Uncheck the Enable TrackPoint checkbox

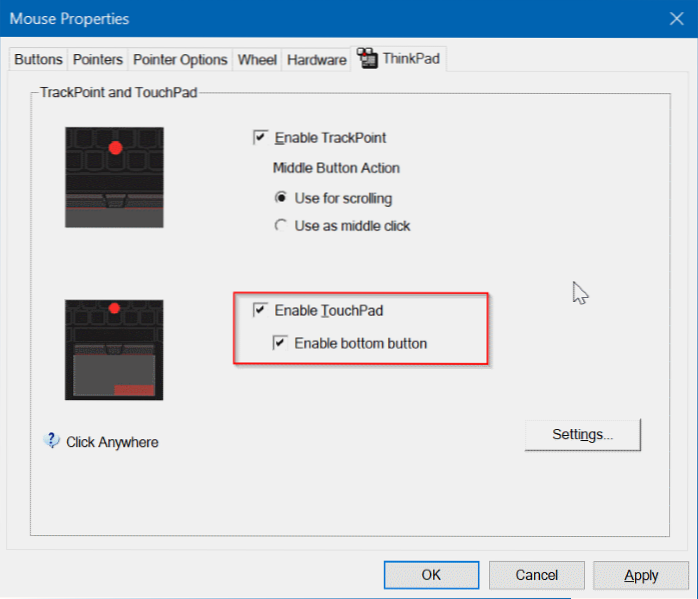pyautogui.click(x=261, y=138)
